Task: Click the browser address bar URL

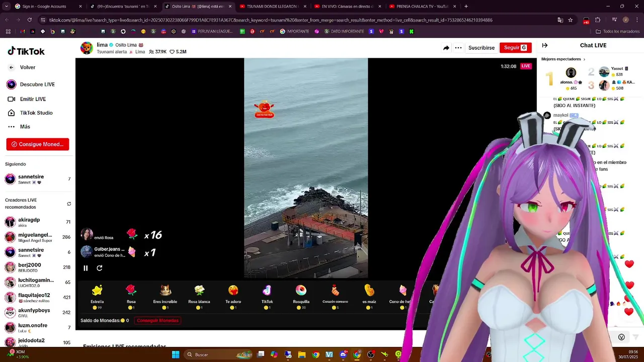Action: coord(271,20)
